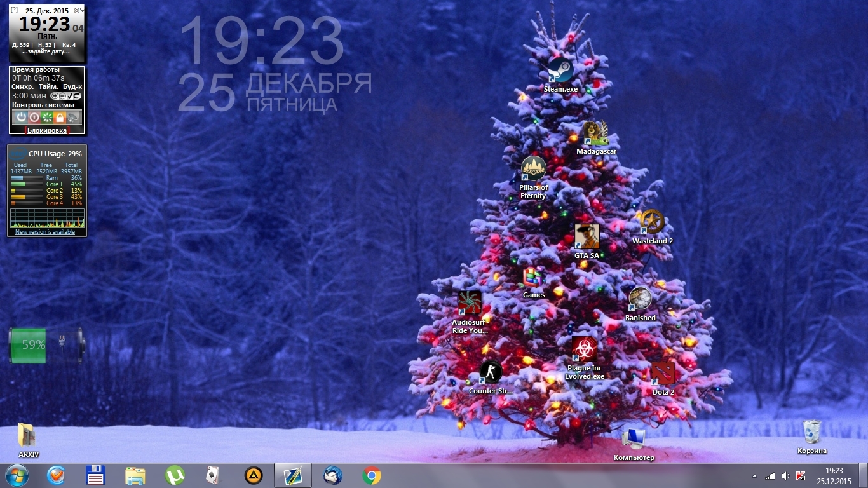Select Plague Inc Evolved.exe shortcut

tap(584, 358)
